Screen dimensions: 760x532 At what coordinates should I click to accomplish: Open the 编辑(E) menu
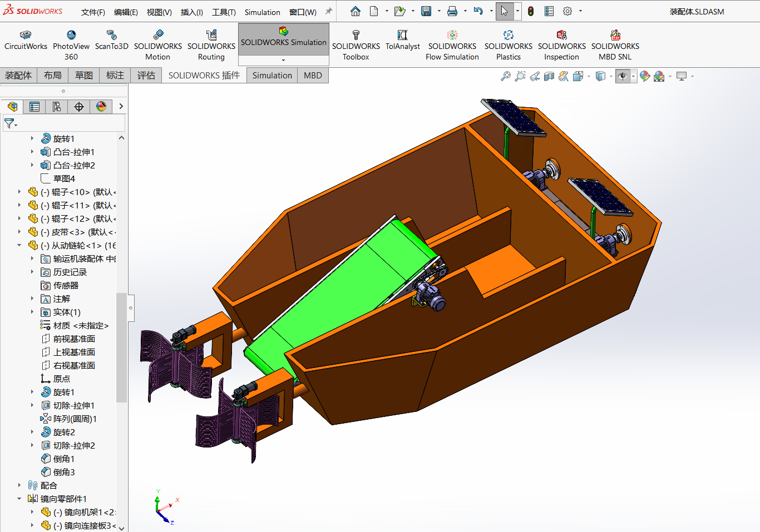pyautogui.click(x=126, y=12)
